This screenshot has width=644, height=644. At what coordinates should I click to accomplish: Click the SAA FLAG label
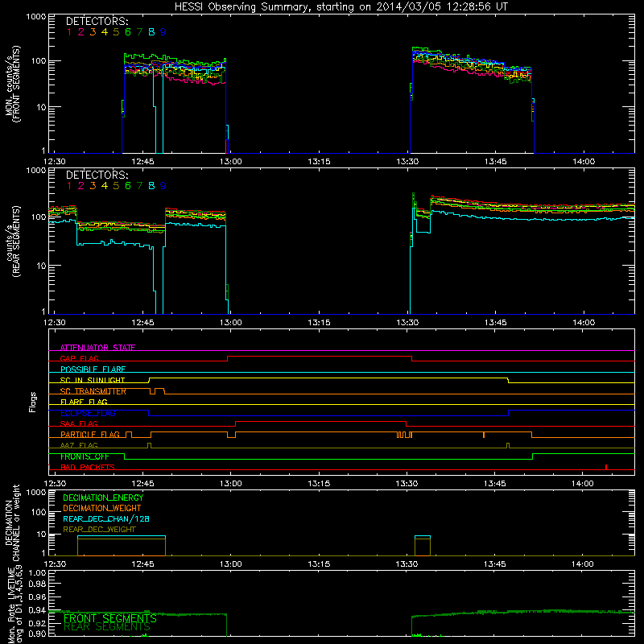tap(79, 423)
